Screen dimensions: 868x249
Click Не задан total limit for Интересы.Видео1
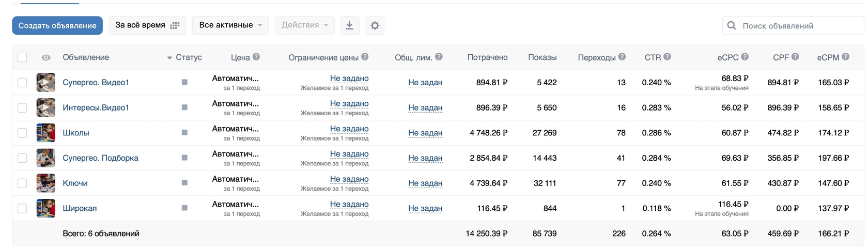(425, 107)
